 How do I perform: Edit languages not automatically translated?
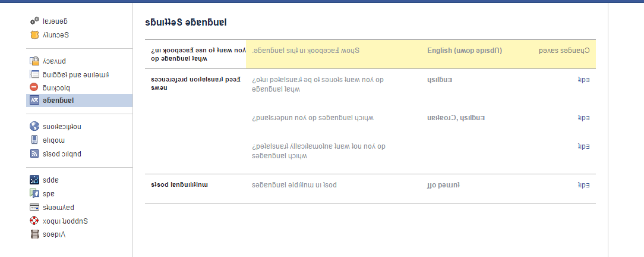click(583, 146)
